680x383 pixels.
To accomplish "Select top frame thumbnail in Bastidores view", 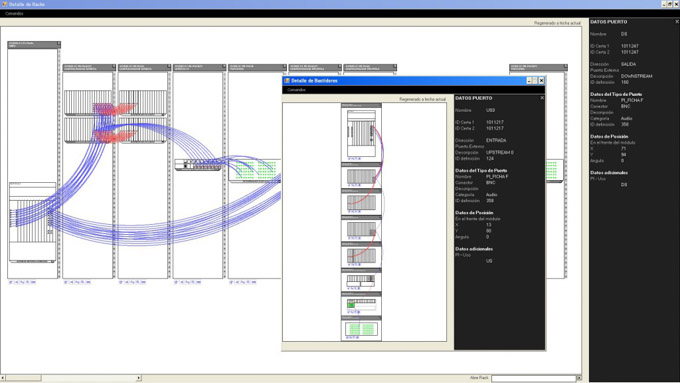I will tap(361, 133).
